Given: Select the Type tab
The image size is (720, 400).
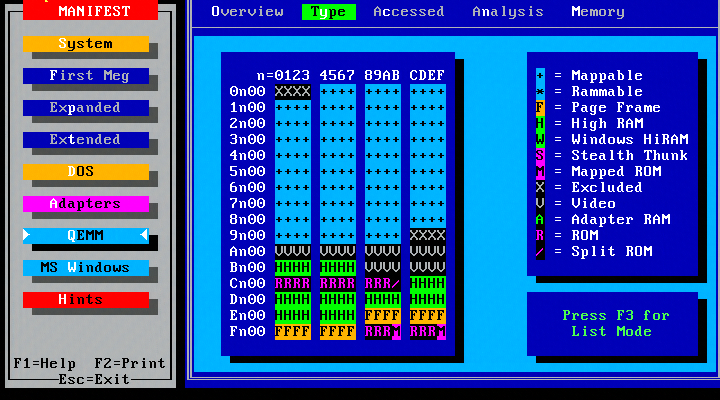Looking at the screenshot, I should pyautogui.click(x=329, y=11).
